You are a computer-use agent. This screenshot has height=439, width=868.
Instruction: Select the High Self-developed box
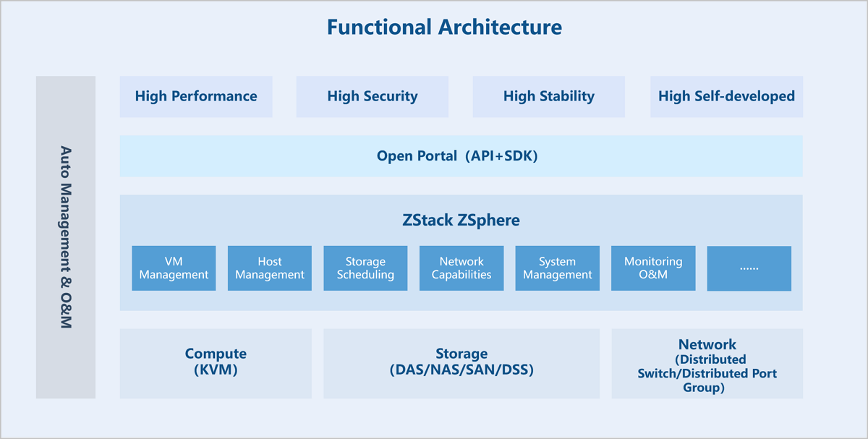pos(726,96)
